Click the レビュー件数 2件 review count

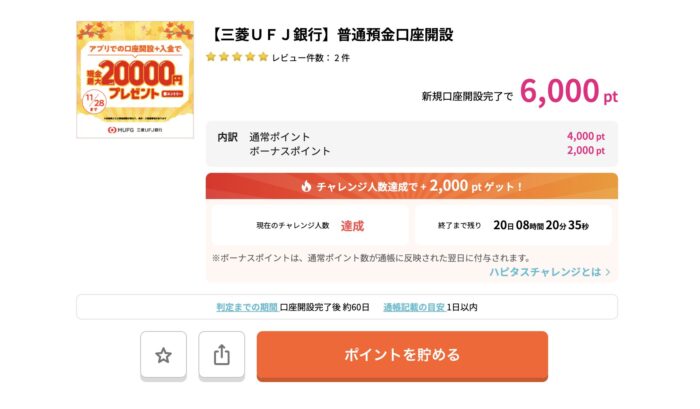(311, 57)
